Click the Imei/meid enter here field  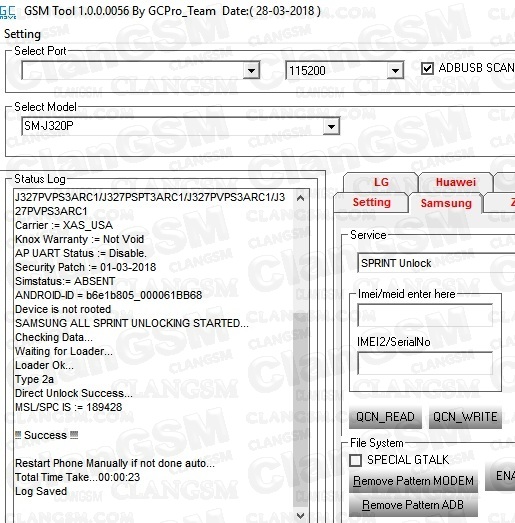tap(425, 315)
